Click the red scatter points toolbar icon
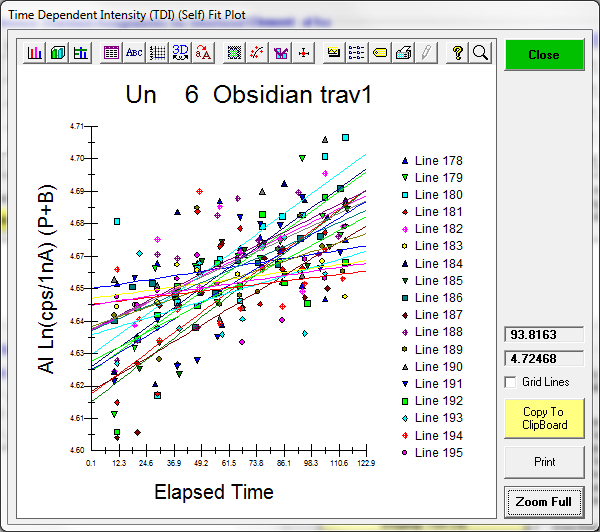 click(258, 53)
